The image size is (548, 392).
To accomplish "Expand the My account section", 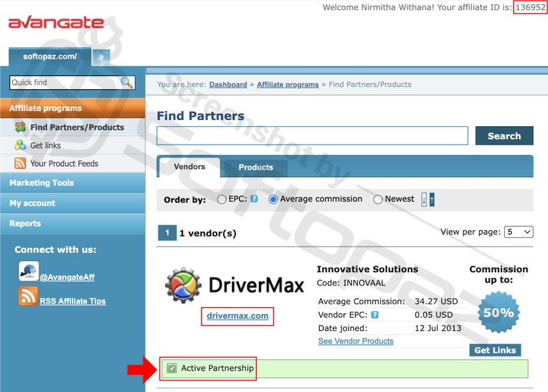I will coord(73,203).
